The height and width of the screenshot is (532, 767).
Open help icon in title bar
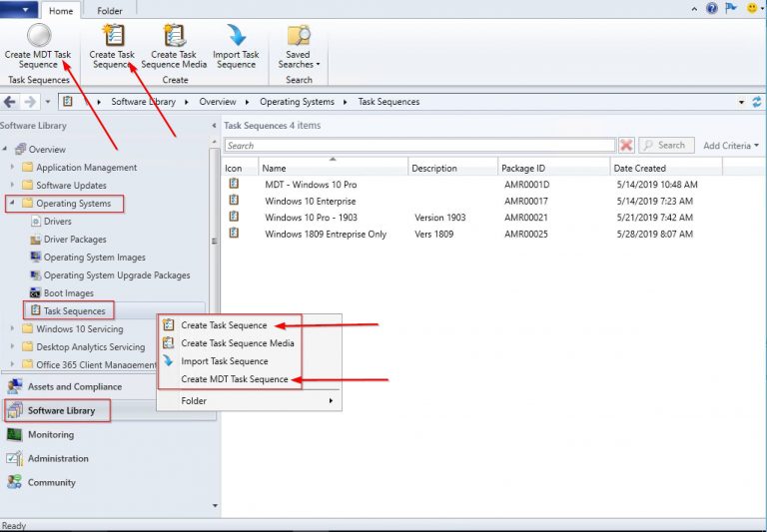tap(712, 8)
